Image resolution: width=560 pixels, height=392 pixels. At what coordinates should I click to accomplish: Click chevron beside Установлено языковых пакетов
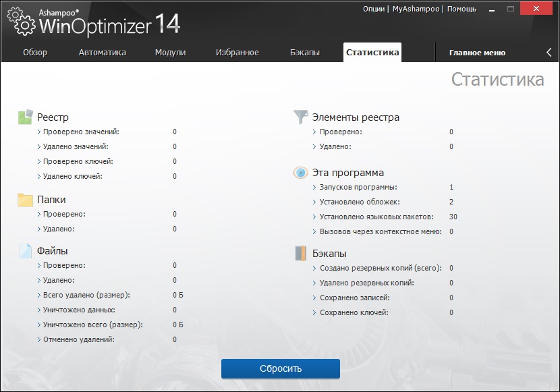(314, 217)
